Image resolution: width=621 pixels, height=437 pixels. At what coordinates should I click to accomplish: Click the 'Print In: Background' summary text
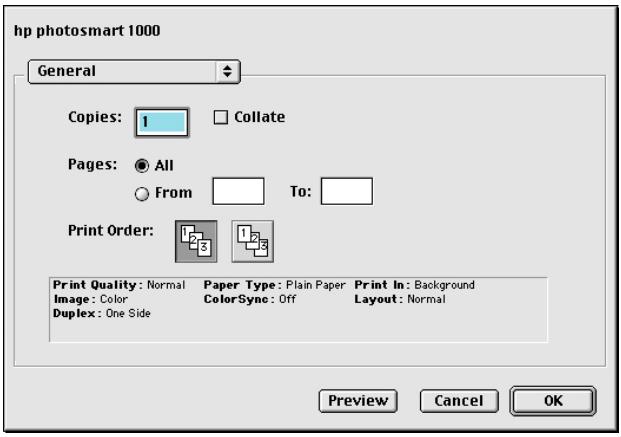pyautogui.click(x=414, y=285)
